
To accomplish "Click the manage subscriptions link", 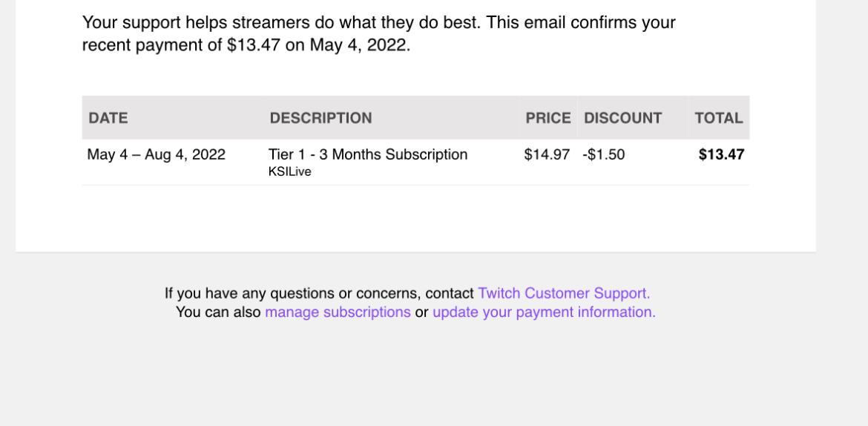I will pos(338,312).
